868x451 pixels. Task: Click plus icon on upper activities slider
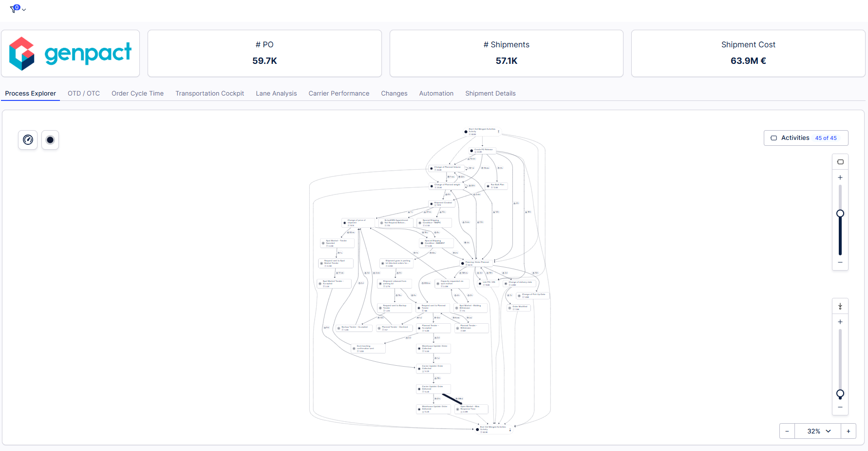(840, 177)
